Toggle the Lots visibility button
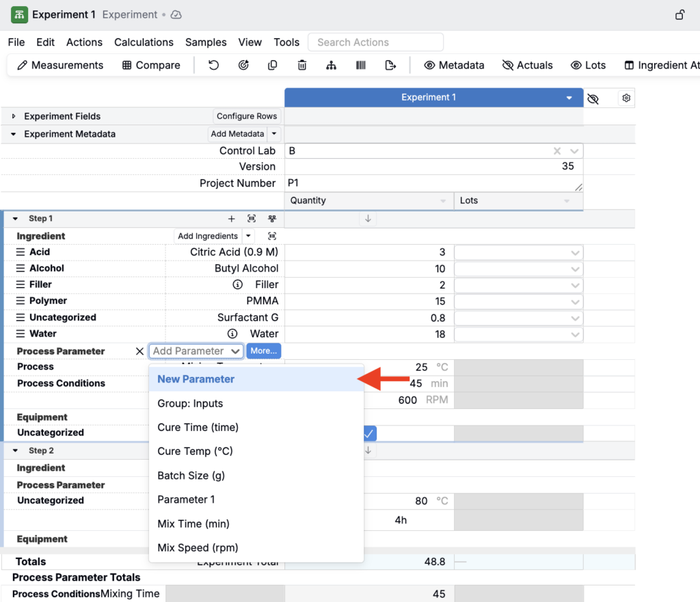The width and height of the screenshot is (700, 602). pos(588,65)
